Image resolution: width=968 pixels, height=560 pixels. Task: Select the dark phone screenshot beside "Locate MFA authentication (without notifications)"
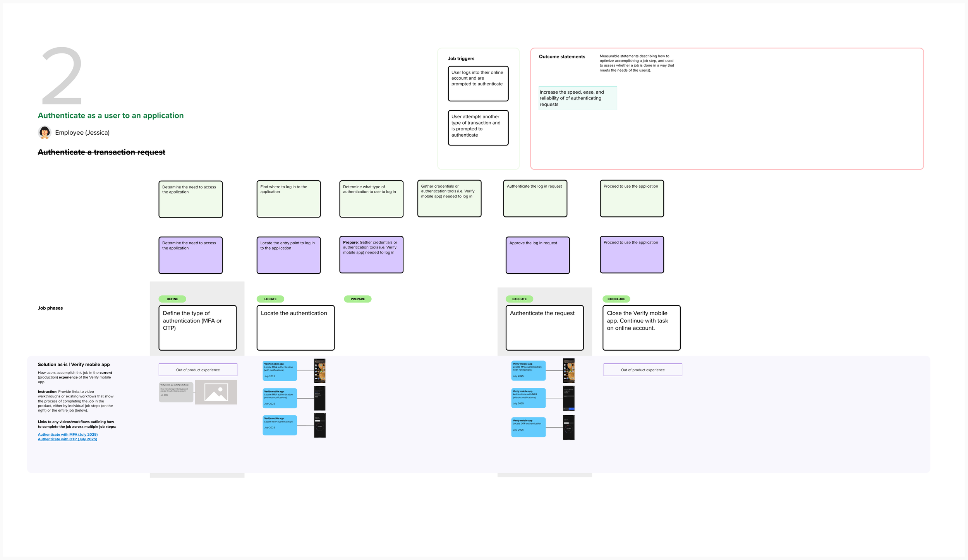[319, 397]
